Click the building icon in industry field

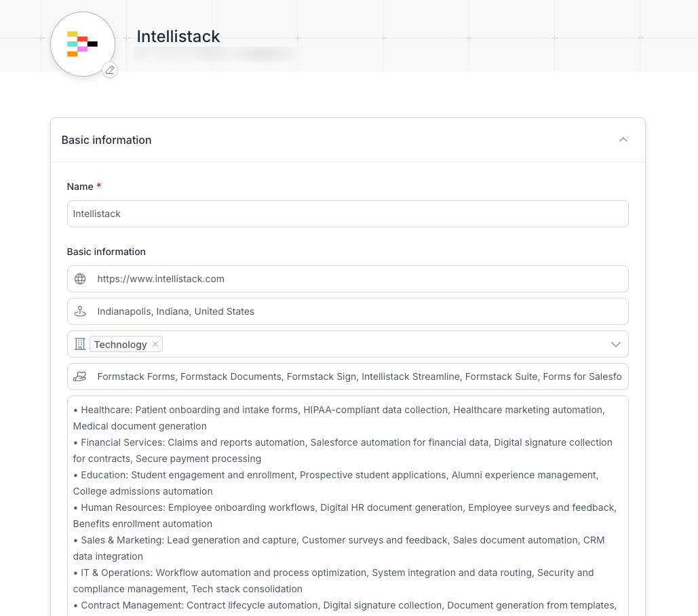[80, 344]
